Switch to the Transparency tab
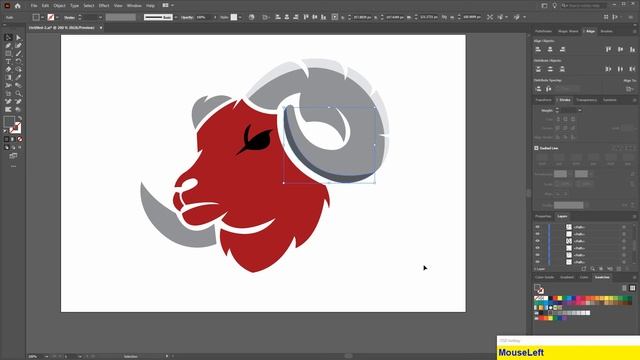Viewport: 640px width, 360px height. click(x=587, y=100)
